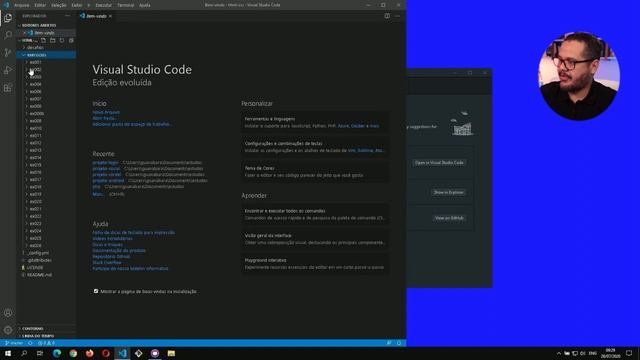Click the master branch indicator in the status bar
640x360 pixels.
[x=14, y=343]
